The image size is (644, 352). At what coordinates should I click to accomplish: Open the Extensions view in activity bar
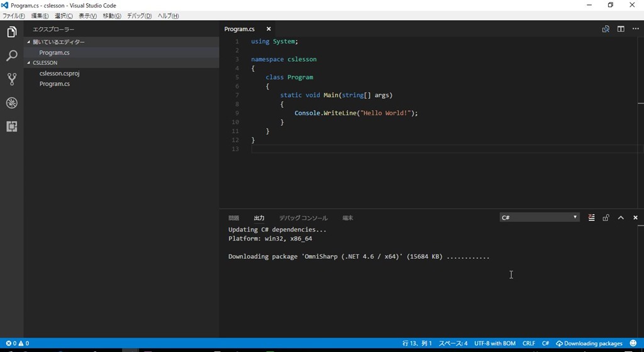coord(11,126)
